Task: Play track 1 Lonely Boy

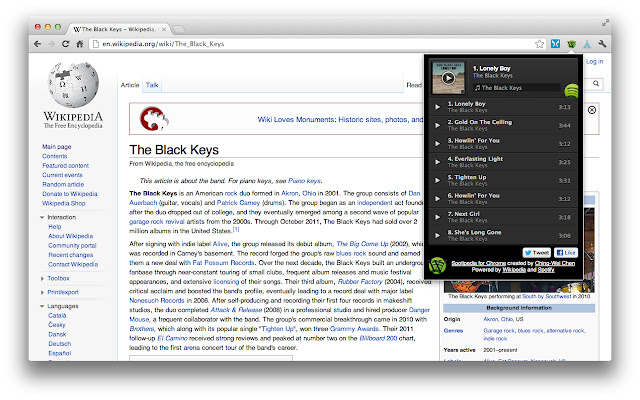Action: coord(437,107)
